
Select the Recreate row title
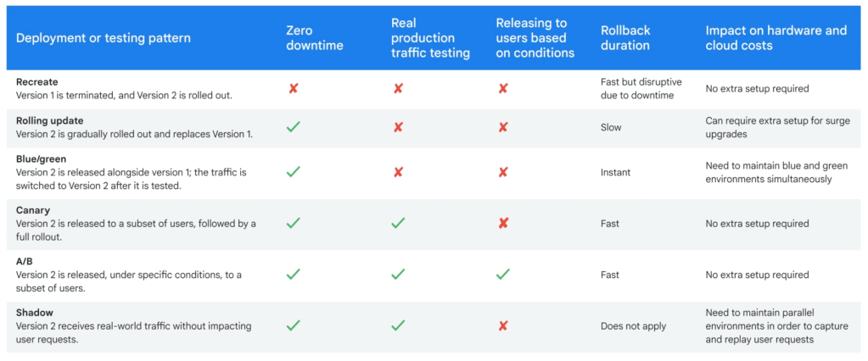click(x=36, y=81)
